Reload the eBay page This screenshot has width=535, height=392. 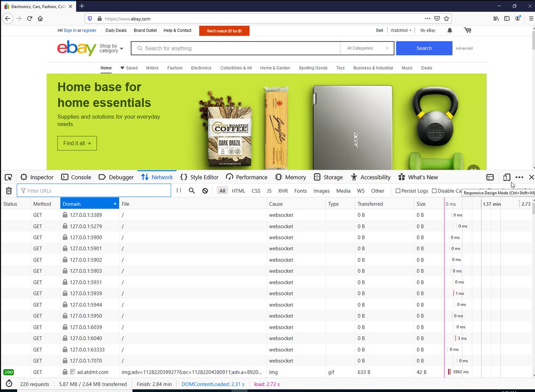pyautogui.click(x=29, y=19)
